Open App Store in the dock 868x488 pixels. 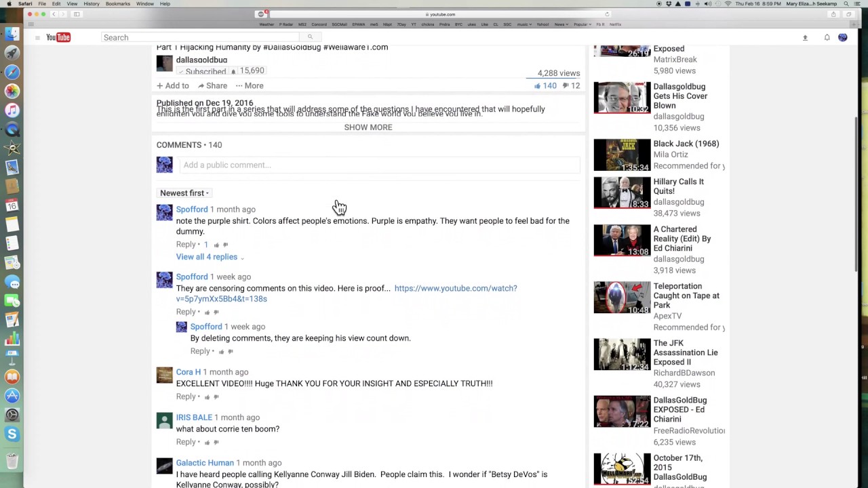[x=12, y=396]
